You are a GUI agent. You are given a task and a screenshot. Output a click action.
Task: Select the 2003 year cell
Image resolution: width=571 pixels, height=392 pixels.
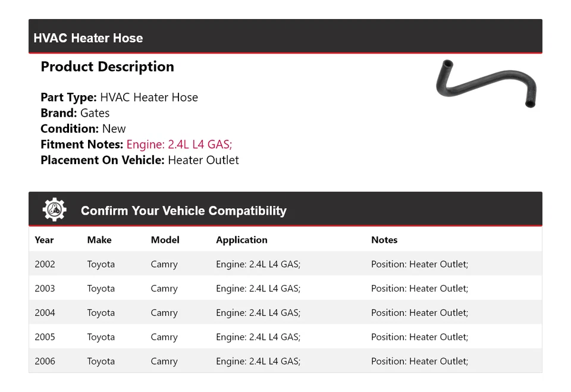pos(45,288)
